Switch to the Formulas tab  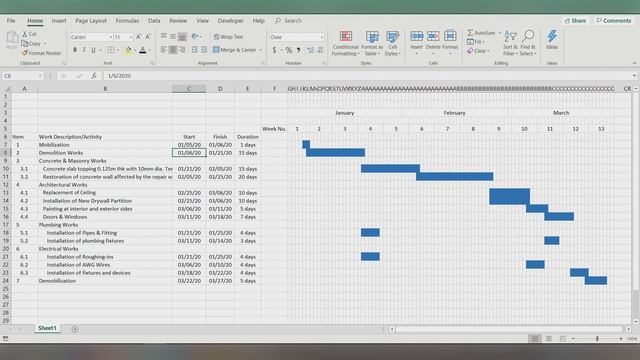[127, 20]
